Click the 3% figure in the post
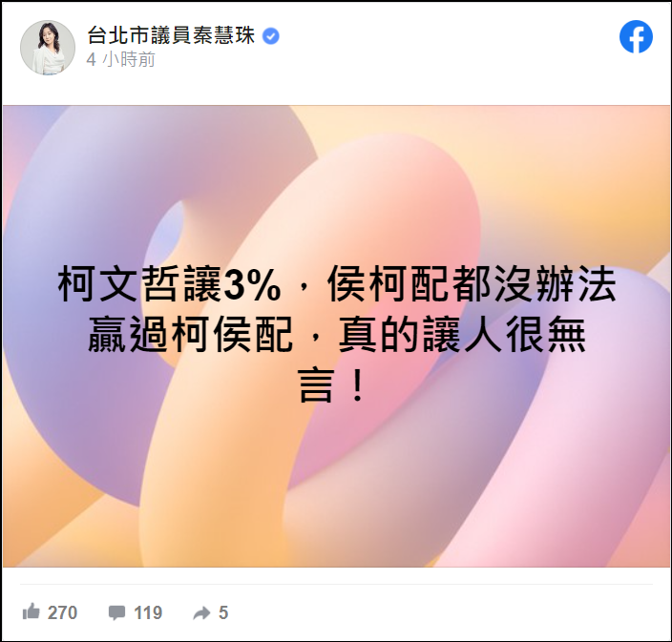 (252, 285)
